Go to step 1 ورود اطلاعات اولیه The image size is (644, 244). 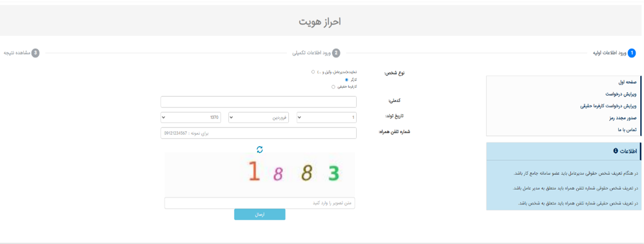point(614,53)
